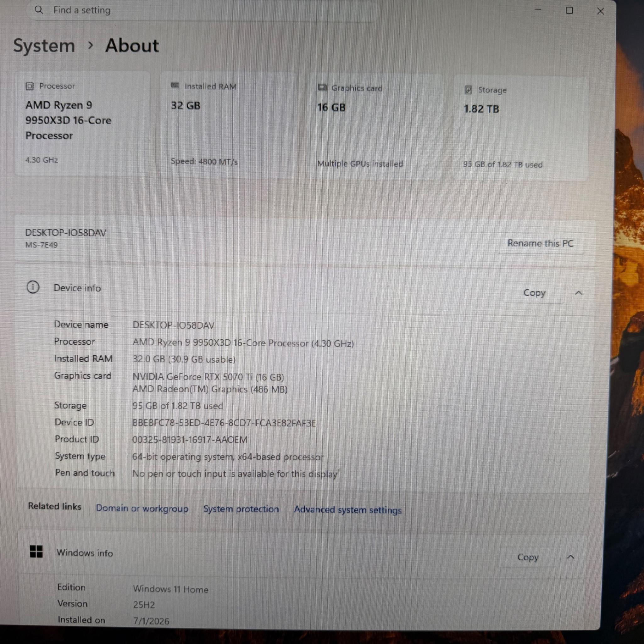Viewport: 644px width, 644px height.
Task: Select NVIDIA GeForce RTX 5070 Ti text
Action: [192, 377]
